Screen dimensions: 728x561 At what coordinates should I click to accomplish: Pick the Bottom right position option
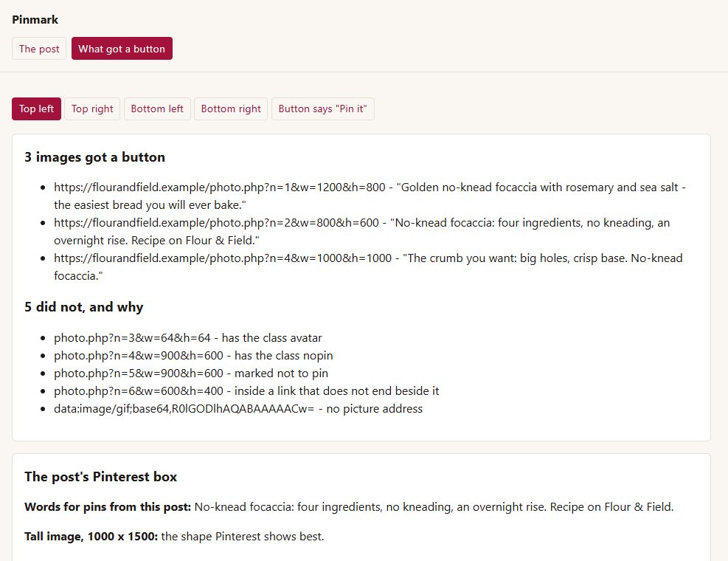click(x=231, y=109)
